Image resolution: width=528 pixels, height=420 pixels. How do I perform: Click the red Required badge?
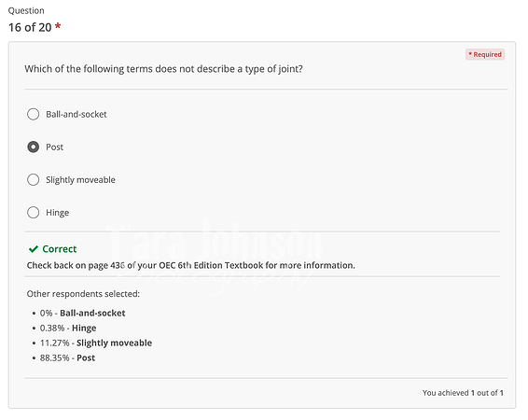485,54
